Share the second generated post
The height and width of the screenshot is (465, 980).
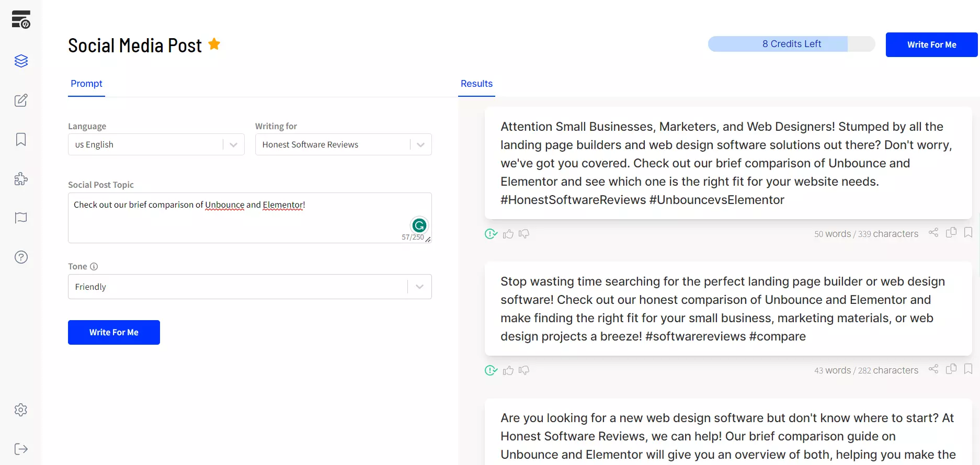pyautogui.click(x=933, y=369)
